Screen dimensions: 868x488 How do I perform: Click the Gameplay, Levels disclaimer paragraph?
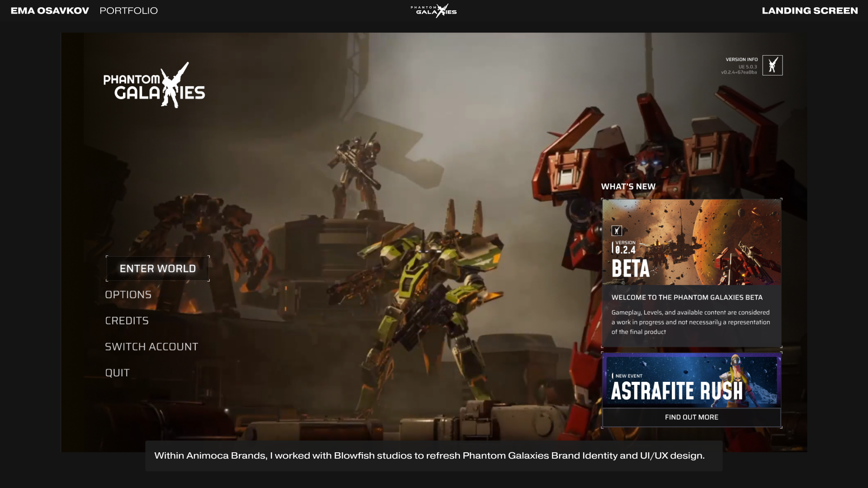click(x=690, y=322)
